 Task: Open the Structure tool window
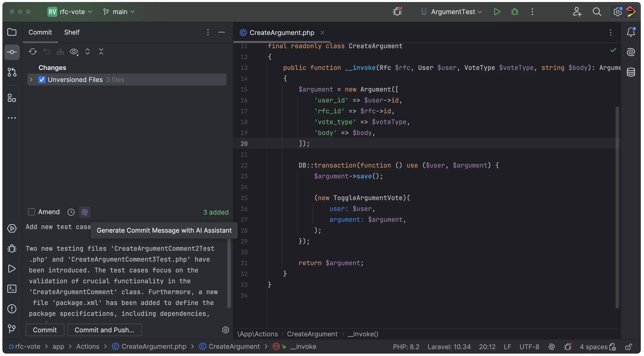[11, 98]
